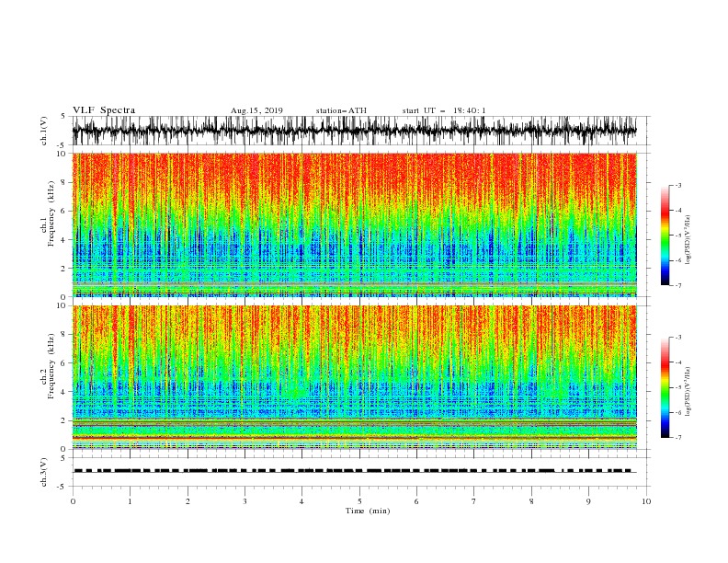Click the time axis tick label "6"
Screen dimensions: 728x563
tap(416, 501)
